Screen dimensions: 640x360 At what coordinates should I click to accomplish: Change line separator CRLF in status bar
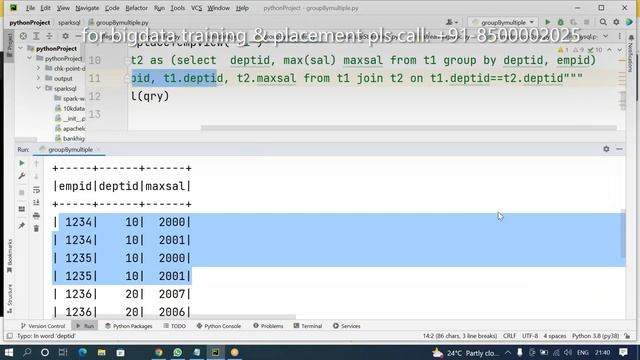pos(509,336)
